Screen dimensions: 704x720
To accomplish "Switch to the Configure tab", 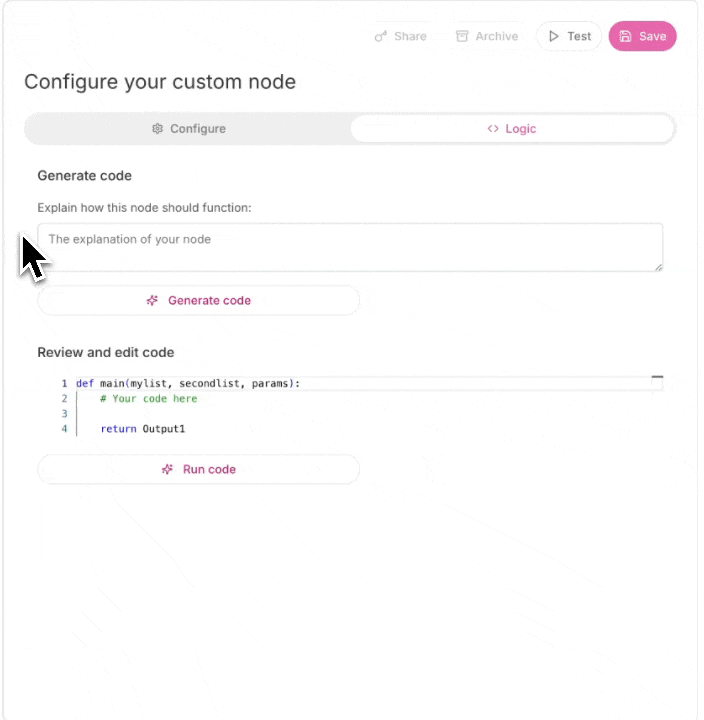I will point(188,129).
